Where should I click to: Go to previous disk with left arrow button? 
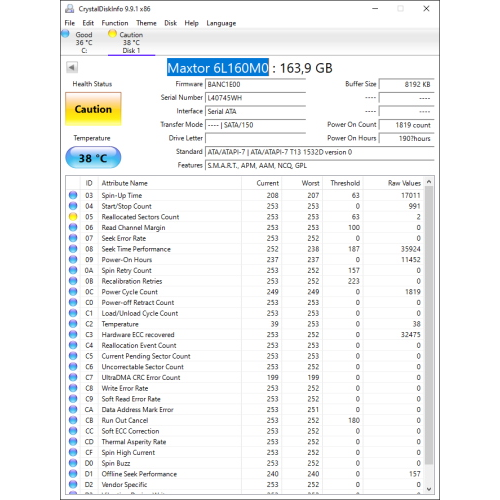click(72, 67)
